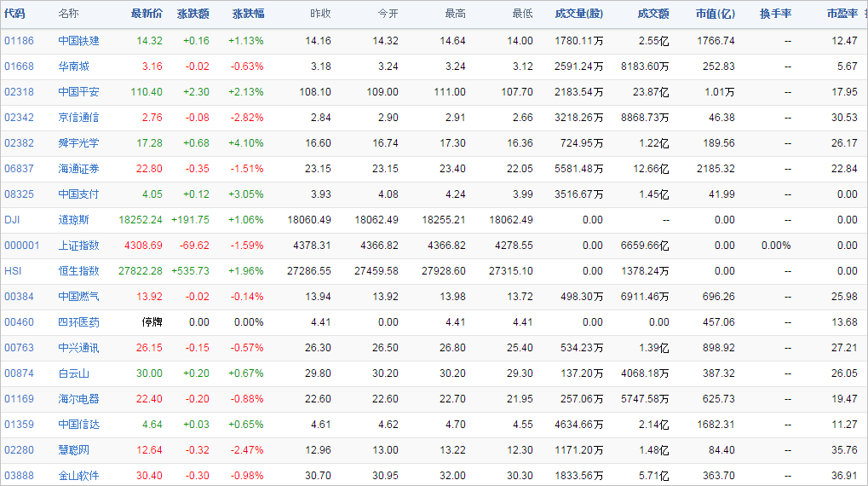Select 上证指数 turnover rate 0.00%
Screen dimensions: 868x486
(776, 246)
